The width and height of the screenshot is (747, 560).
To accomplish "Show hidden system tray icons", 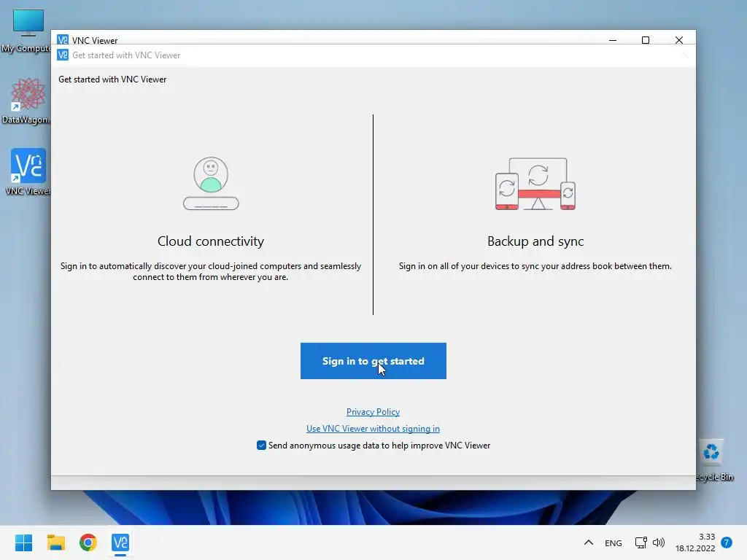I will click(589, 542).
